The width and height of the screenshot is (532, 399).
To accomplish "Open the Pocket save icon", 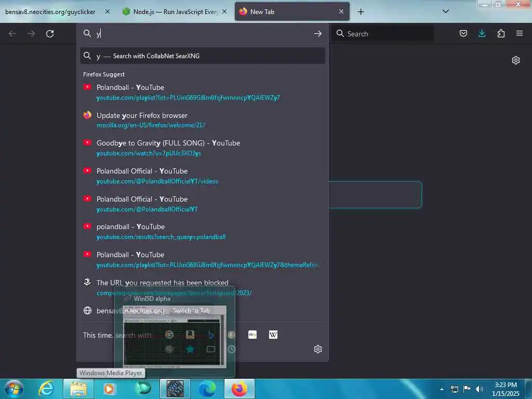I will [x=463, y=33].
